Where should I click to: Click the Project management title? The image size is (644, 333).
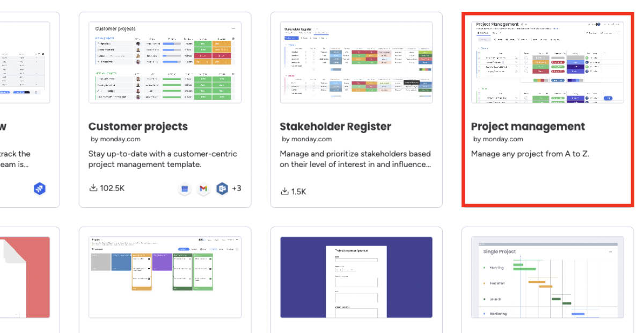click(528, 127)
